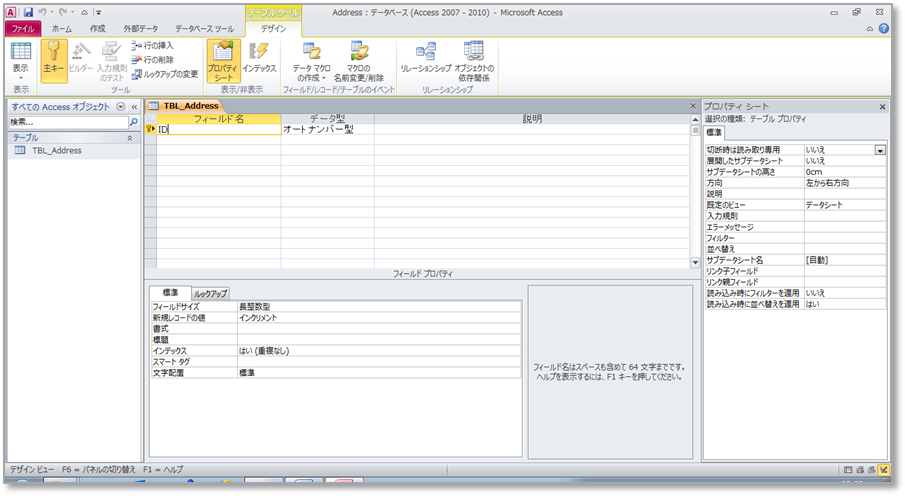Click the 書式 property field
Viewport: 905px width, 496px height.
click(x=379, y=329)
